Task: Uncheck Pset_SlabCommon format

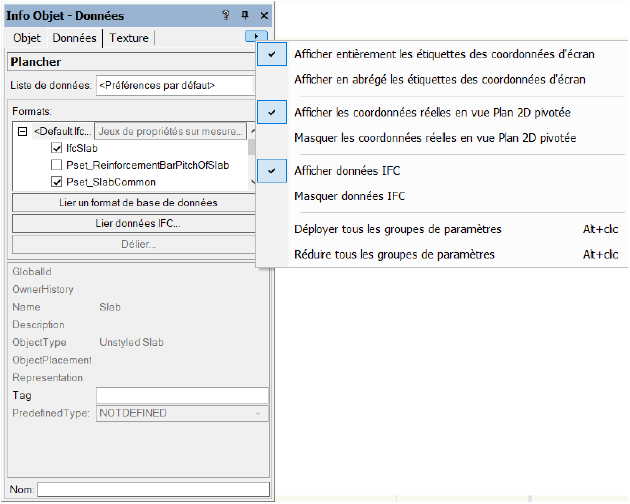Action: pos(57,182)
